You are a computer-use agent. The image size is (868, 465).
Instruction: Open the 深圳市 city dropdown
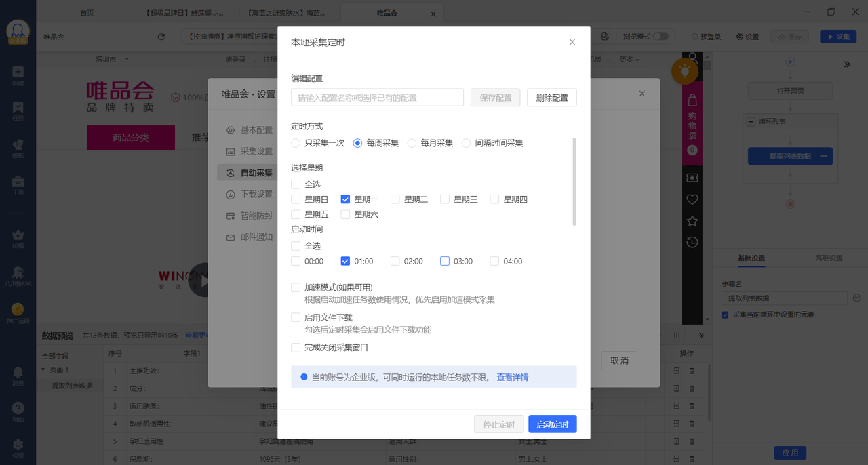pos(112,60)
